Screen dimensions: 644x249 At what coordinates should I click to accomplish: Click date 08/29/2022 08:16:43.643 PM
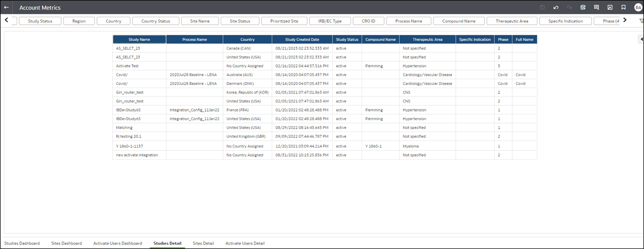click(x=302, y=128)
